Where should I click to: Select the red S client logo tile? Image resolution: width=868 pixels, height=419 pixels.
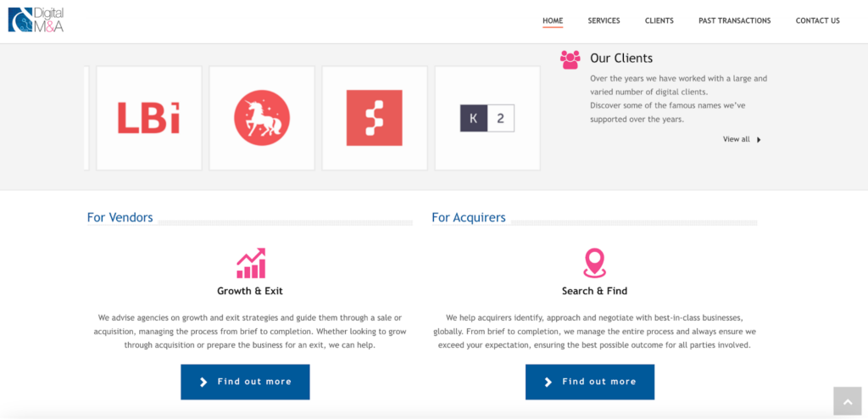(374, 118)
